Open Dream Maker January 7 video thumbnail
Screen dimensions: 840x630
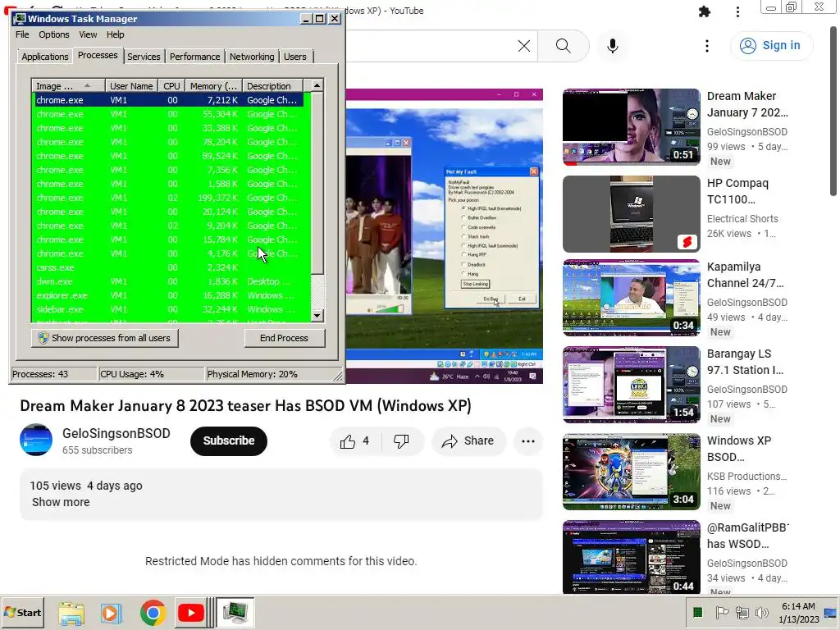point(631,127)
